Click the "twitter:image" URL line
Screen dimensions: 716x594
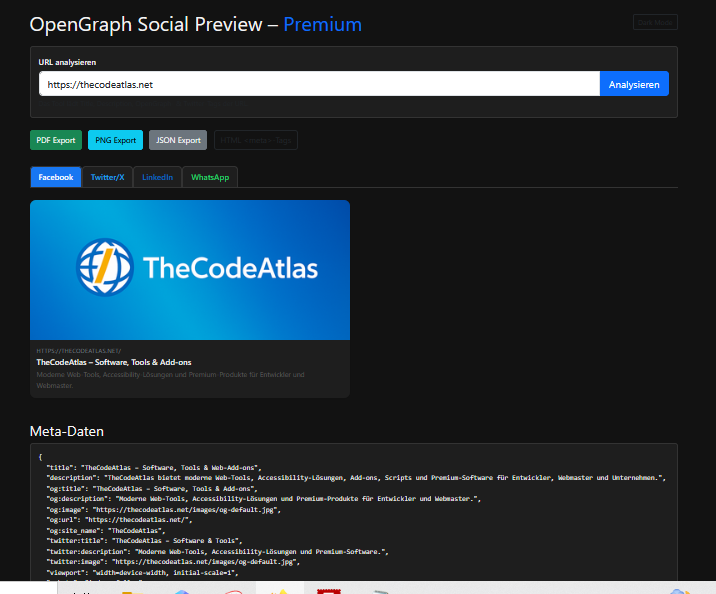point(173,562)
